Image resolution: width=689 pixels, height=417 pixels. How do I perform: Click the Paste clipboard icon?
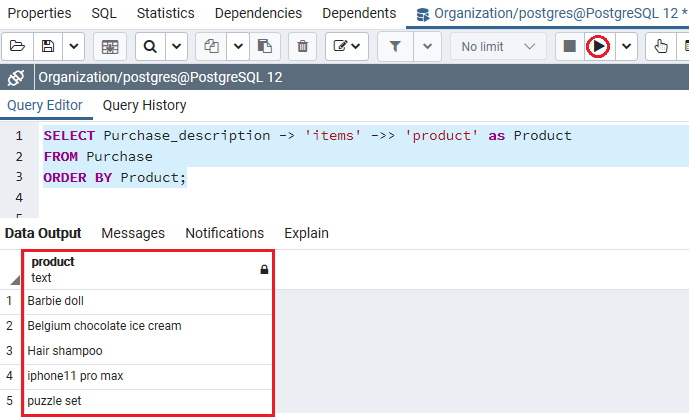(x=264, y=46)
